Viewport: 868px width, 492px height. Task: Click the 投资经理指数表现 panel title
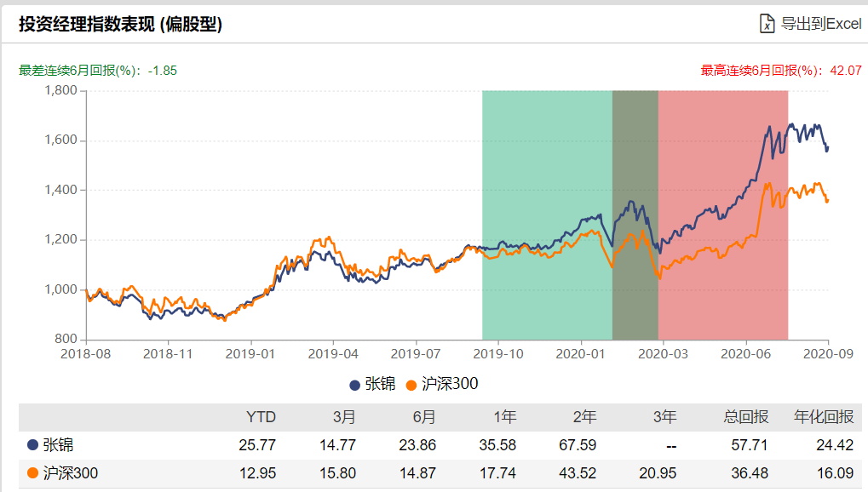click(121, 25)
